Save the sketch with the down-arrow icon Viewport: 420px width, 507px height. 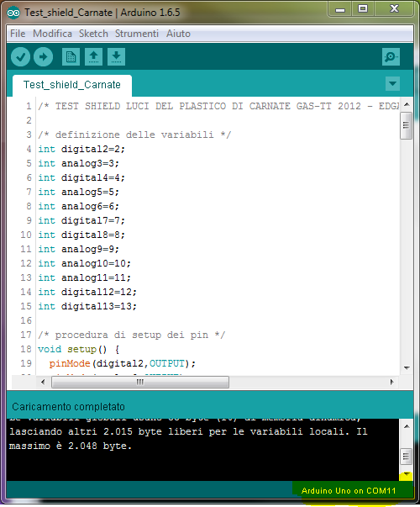[x=116, y=57]
